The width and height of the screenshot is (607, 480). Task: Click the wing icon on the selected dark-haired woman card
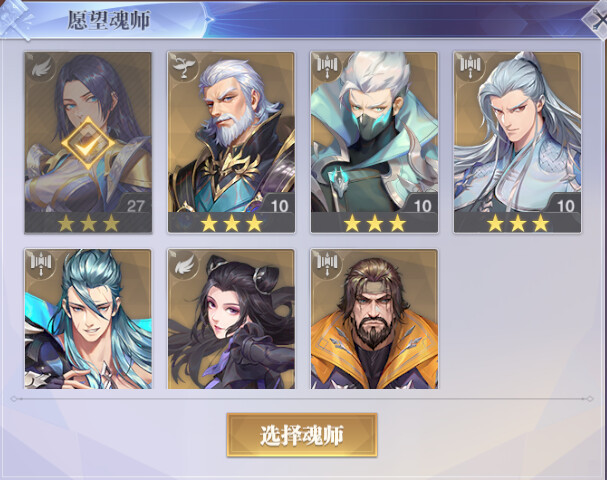coord(41,68)
